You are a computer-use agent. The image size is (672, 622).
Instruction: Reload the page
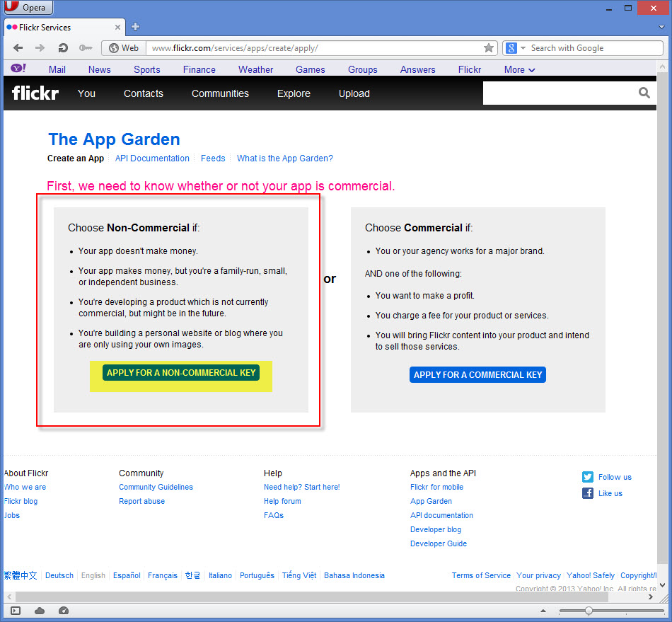coord(63,47)
